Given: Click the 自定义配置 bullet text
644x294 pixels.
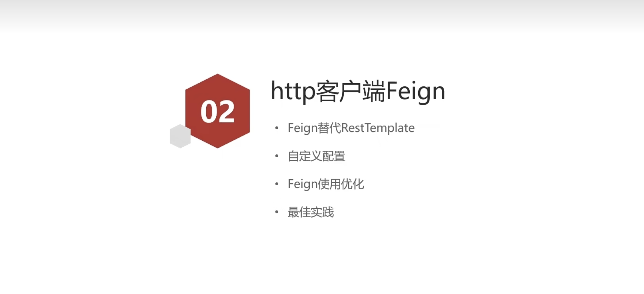Looking at the screenshot, I should (x=316, y=156).
